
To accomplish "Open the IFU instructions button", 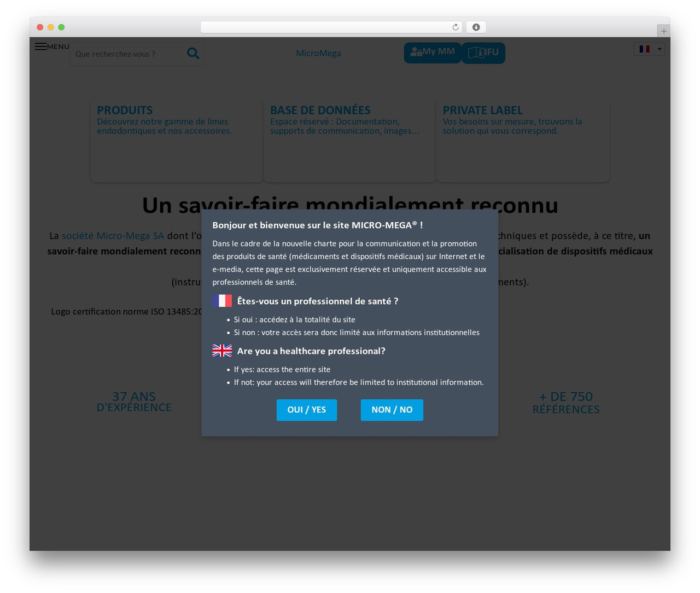I will pos(483,53).
